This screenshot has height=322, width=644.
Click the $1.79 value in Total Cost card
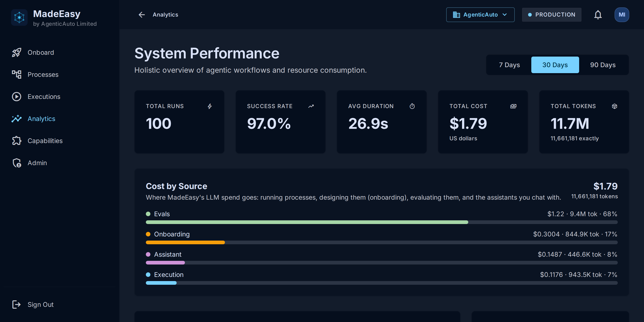(468, 124)
